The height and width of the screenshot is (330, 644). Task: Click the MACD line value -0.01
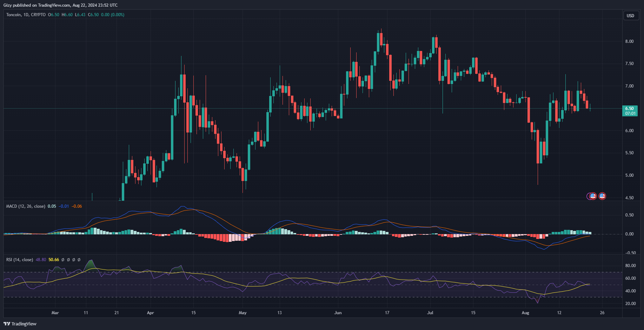coord(64,206)
